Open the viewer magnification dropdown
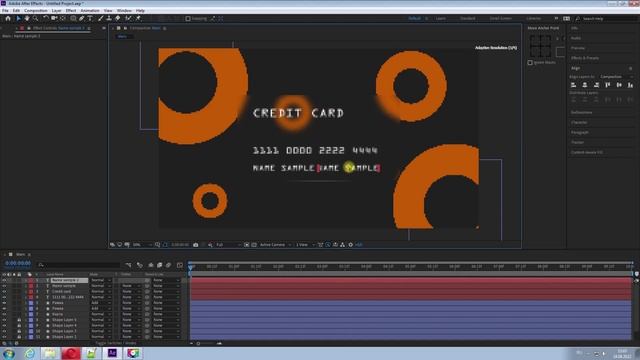The width and height of the screenshot is (640, 360). [142, 245]
